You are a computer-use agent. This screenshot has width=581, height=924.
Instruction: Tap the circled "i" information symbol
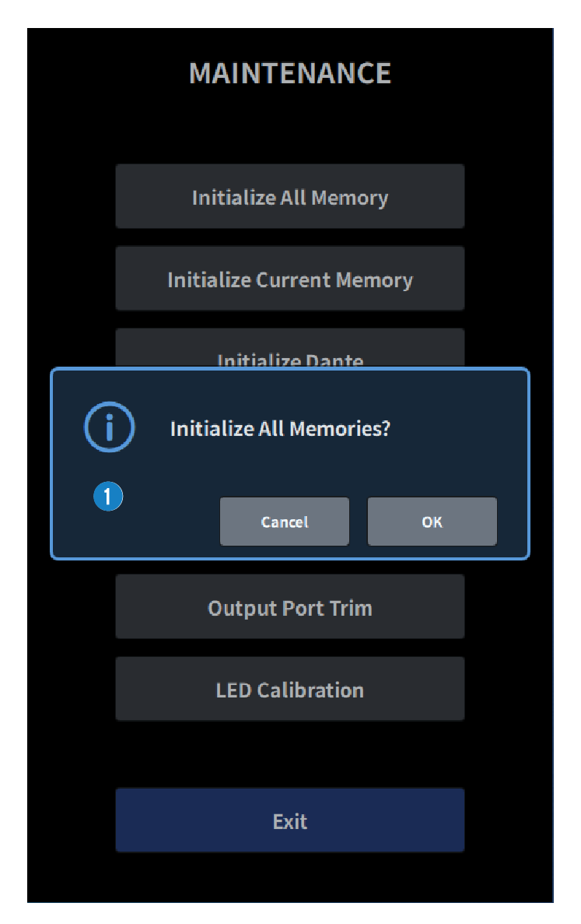[109, 427]
